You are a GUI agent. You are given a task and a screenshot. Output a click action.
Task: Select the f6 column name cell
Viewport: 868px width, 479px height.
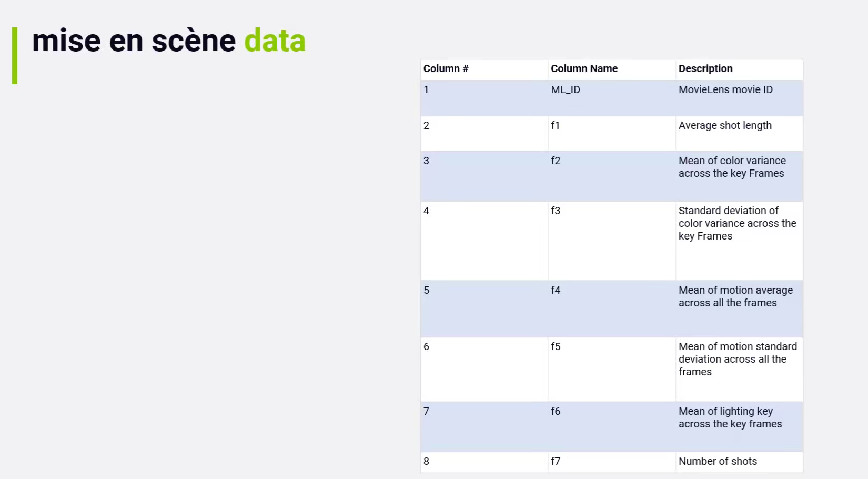tap(556, 412)
